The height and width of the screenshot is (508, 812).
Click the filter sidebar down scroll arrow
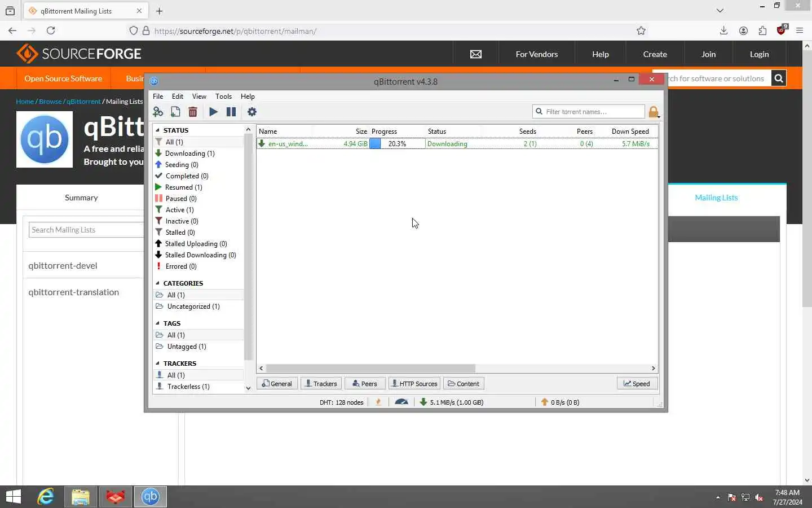click(248, 388)
